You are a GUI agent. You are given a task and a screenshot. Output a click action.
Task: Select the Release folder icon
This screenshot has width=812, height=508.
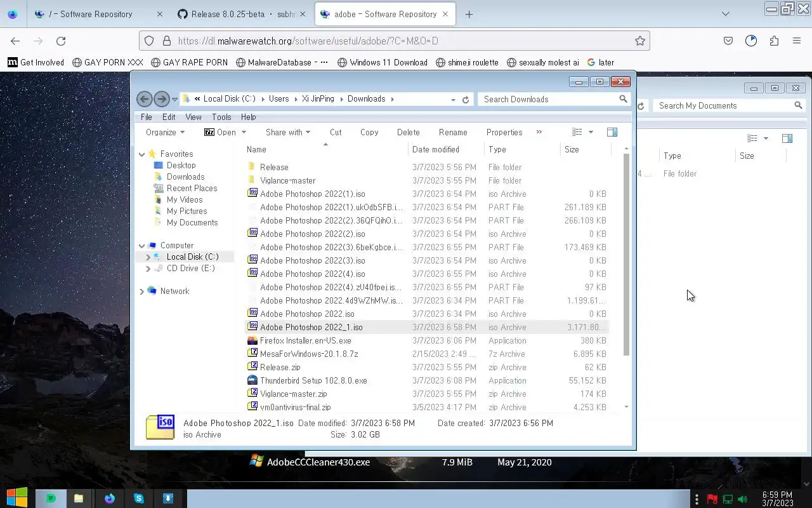tap(252, 167)
